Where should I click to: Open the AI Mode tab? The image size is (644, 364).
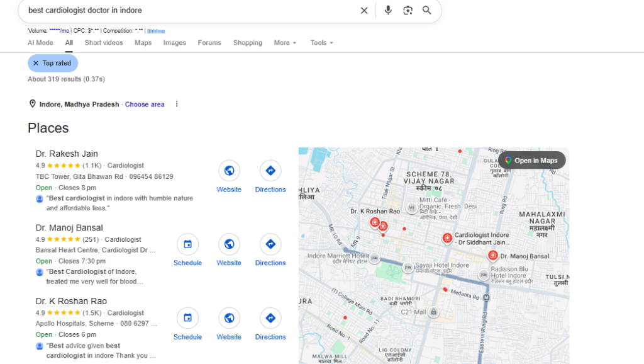(40, 43)
